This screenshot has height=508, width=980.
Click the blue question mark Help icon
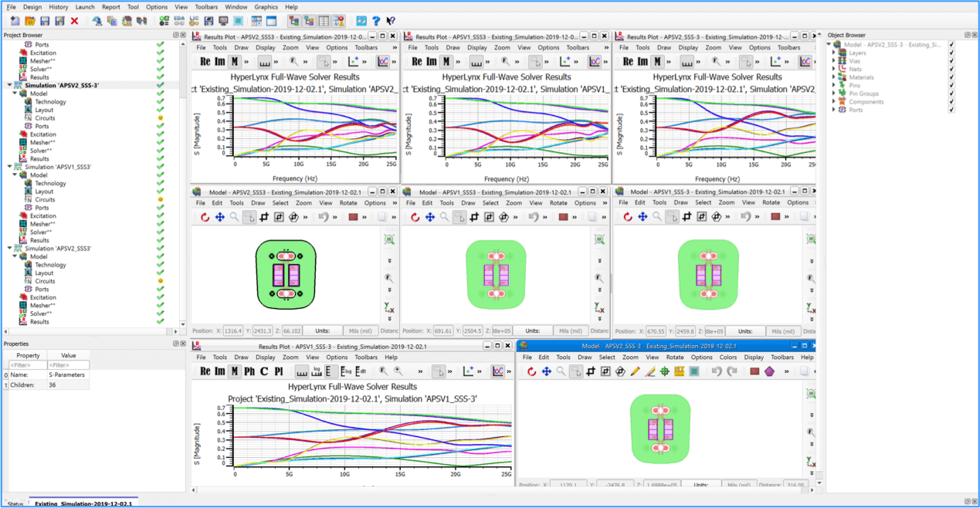click(x=375, y=21)
